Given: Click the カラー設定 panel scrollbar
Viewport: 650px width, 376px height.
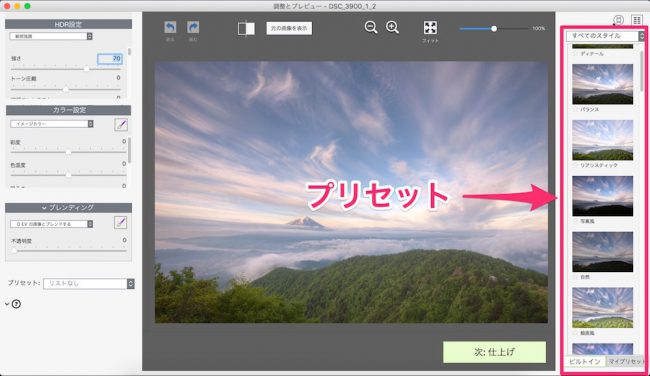Looking at the screenshot, I should coord(129,150).
